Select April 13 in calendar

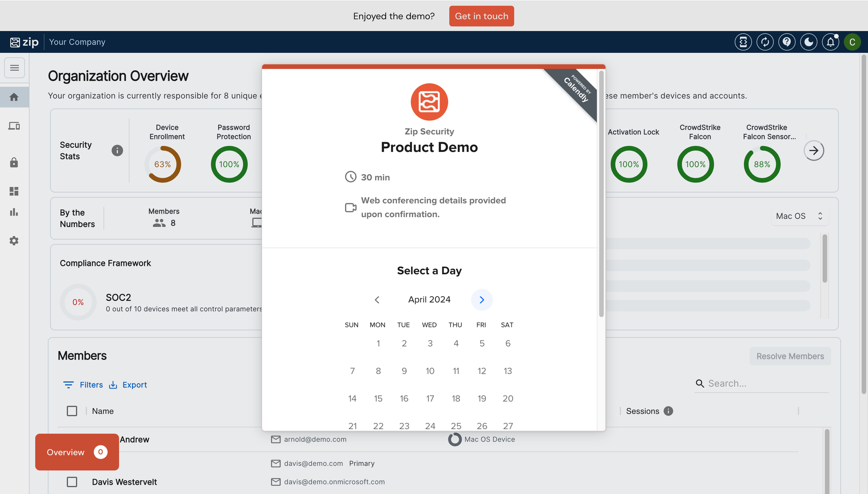(x=508, y=371)
